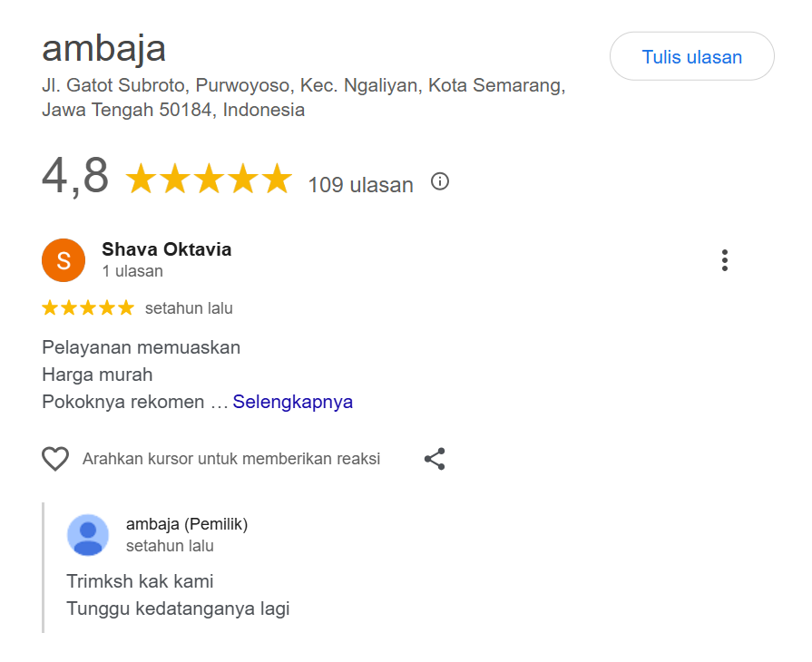
Task: Click the "1 ulasan" text under reviewer
Action: [132, 271]
